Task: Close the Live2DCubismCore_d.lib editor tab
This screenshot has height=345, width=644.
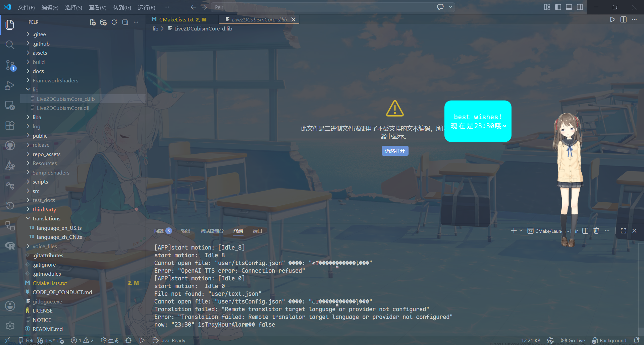Action: (293, 19)
